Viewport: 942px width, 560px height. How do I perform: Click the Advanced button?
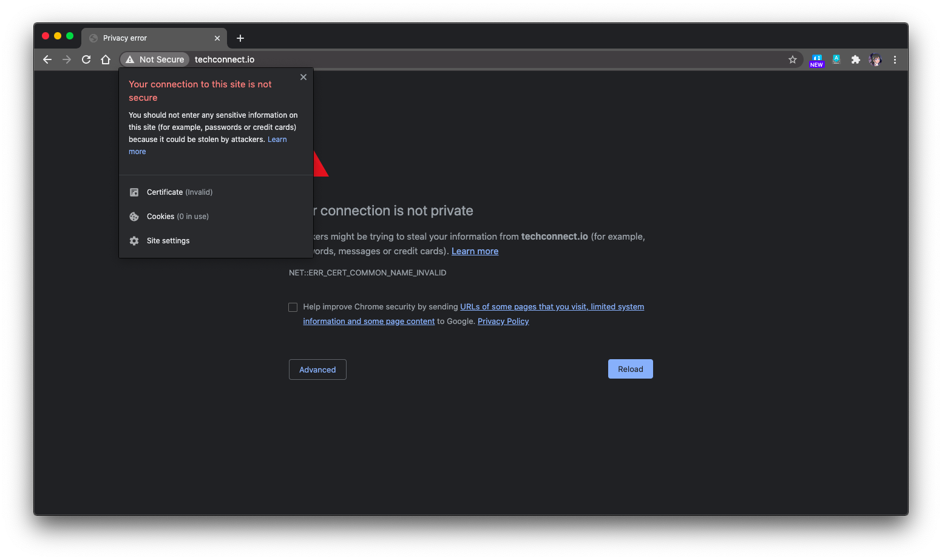[317, 369]
